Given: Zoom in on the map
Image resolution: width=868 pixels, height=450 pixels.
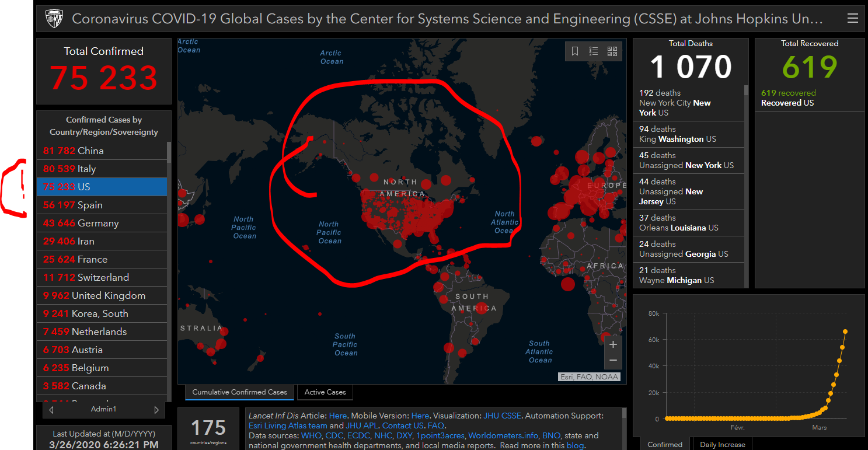Looking at the screenshot, I should 613,345.
